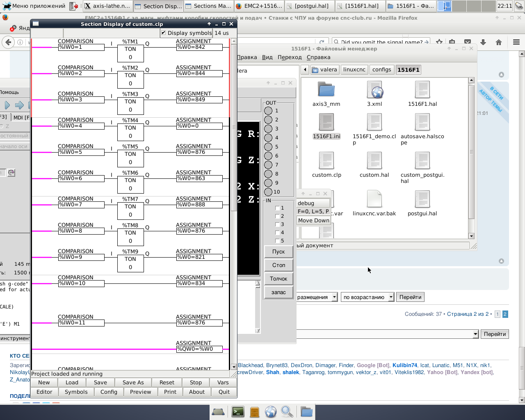This screenshot has height=420, width=525.
Task: Show desktop via dock drive icon
Action: [x=218, y=411]
